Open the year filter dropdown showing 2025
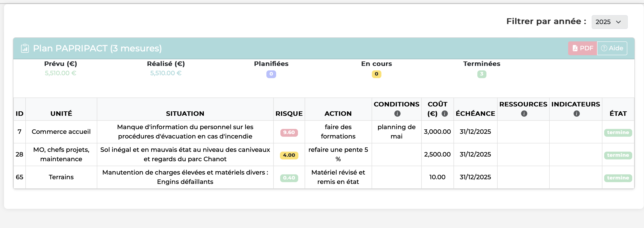This screenshot has width=644, height=228. (x=609, y=22)
